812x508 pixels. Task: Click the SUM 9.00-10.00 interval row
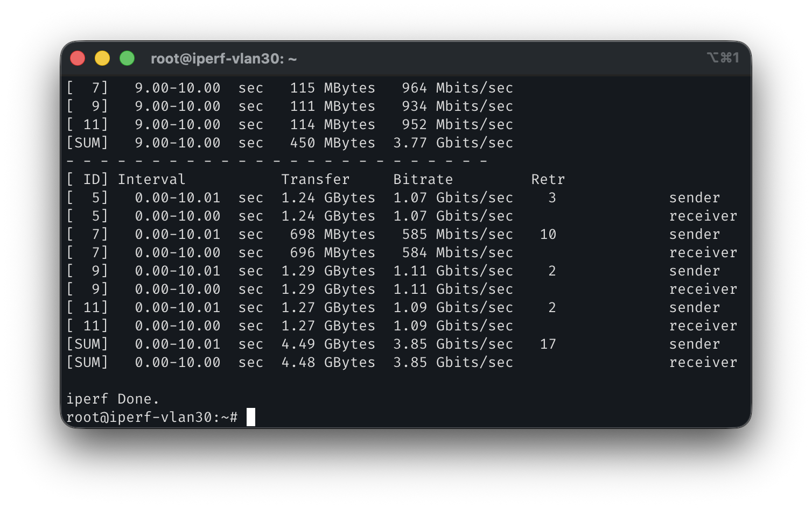click(x=291, y=143)
